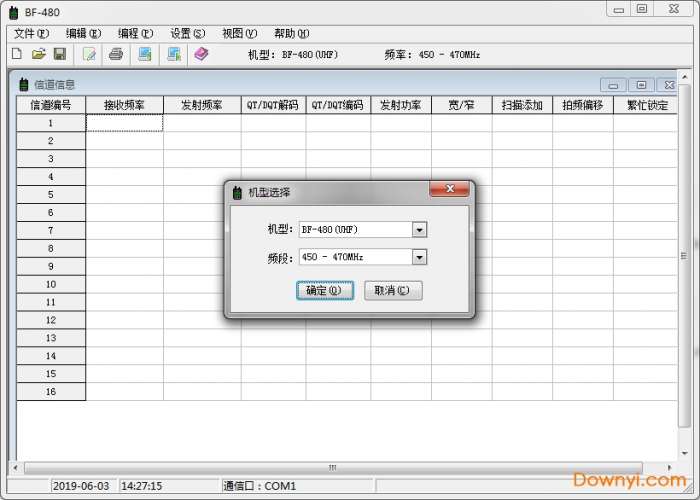Click the vertical scrollbar up arrow

click(684, 77)
